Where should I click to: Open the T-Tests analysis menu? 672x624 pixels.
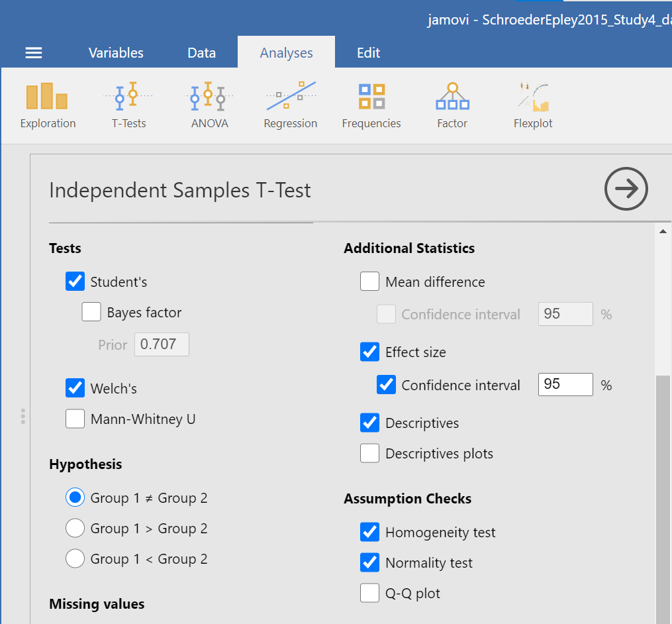point(128,105)
